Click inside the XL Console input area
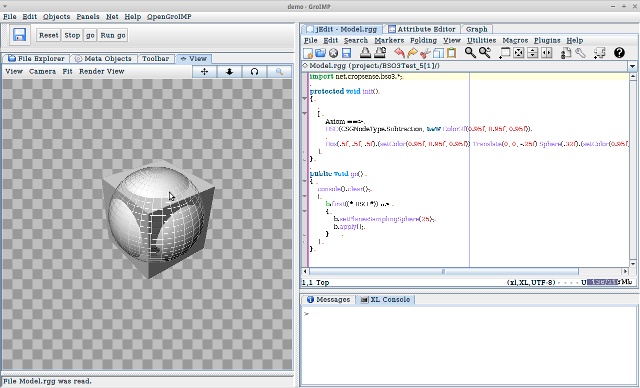This screenshot has width=640, height=388. click(x=469, y=345)
